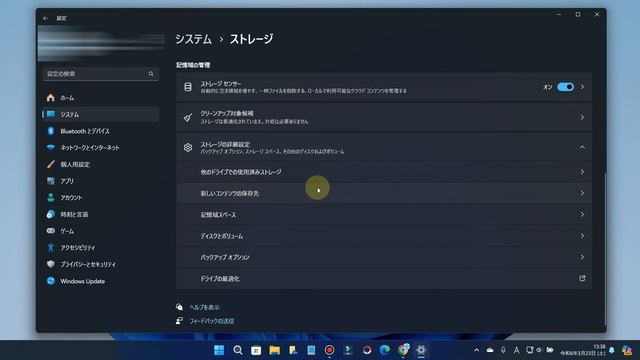Open Copilot icon at taskbar end

point(627,350)
